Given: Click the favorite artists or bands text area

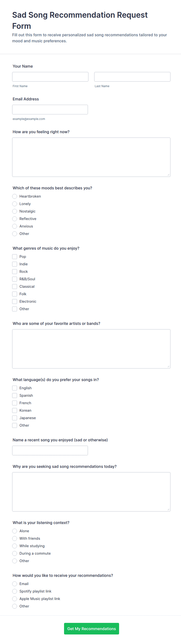Looking at the screenshot, I should (x=91, y=349).
